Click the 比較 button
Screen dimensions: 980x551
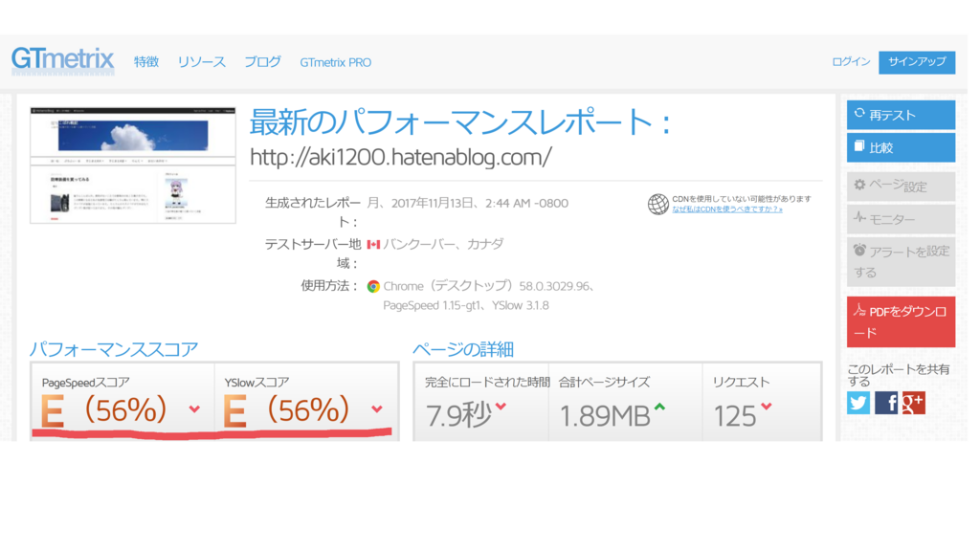[901, 148]
